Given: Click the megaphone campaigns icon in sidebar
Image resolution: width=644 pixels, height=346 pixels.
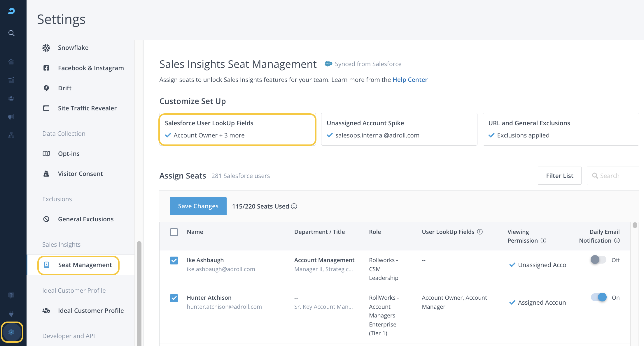Looking at the screenshot, I should coord(11,117).
